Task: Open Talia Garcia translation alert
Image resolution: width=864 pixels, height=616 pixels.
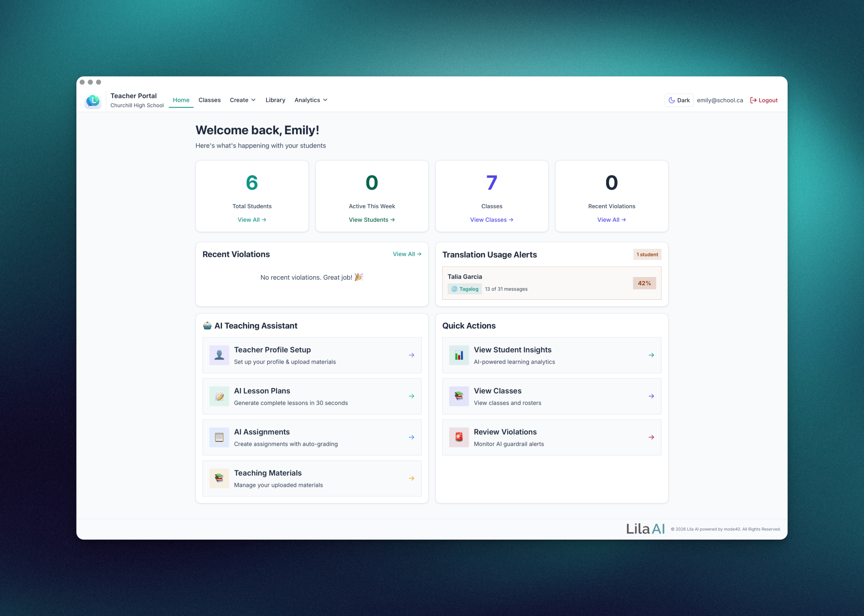Action: tap(551, 283)
